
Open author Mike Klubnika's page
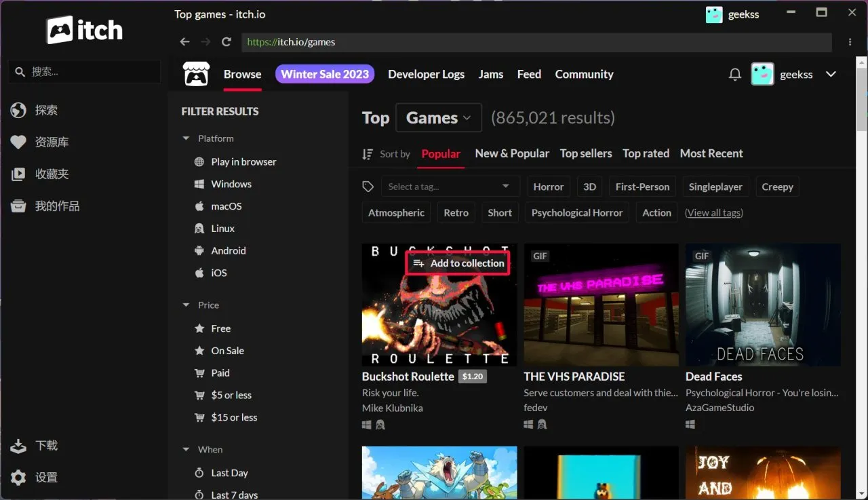(392, 408)
